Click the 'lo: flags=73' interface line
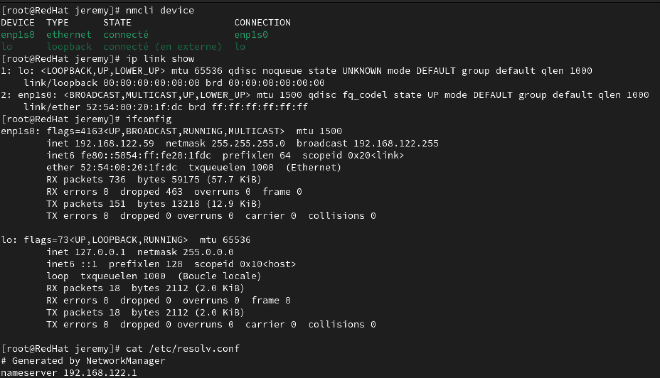This screenshot has height=378, width=660. [126, 240]
